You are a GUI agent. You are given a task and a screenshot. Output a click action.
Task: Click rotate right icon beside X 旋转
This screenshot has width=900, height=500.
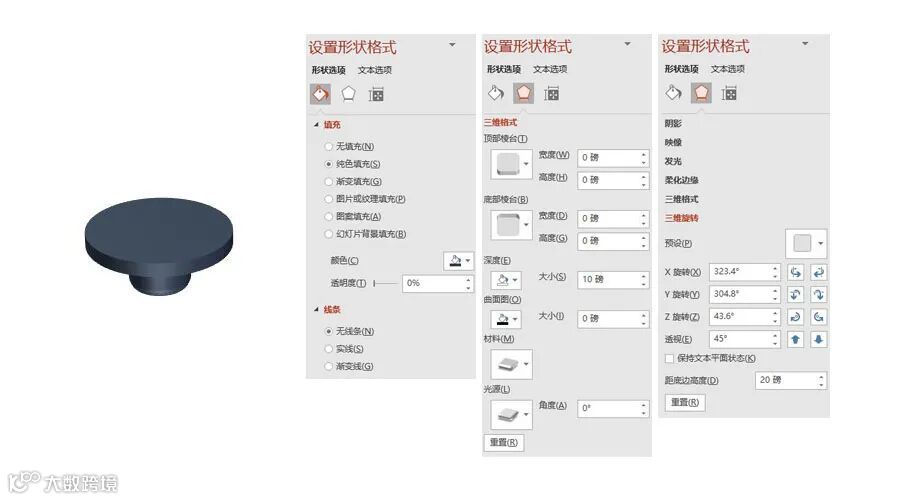click(x=818, y=272)
